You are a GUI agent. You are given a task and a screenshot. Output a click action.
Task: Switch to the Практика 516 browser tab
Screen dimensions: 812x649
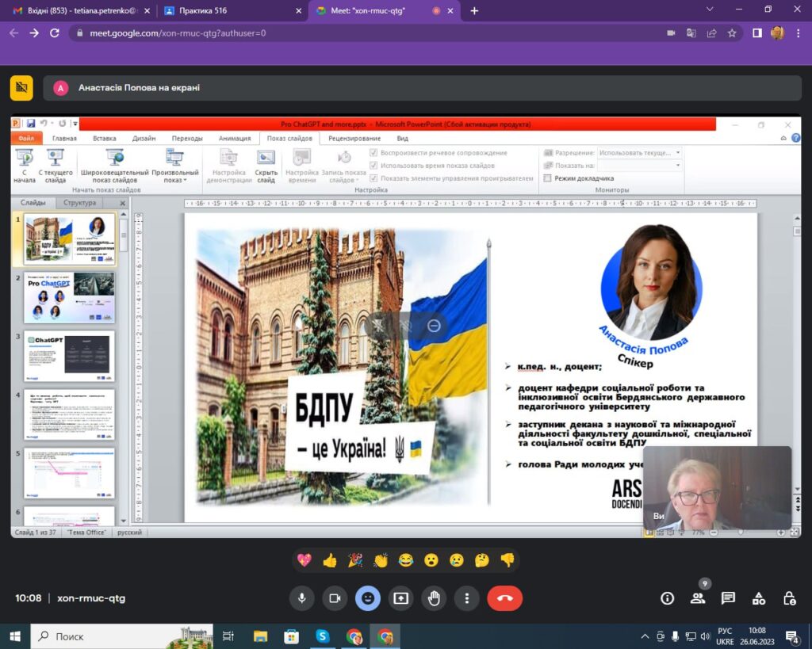(x=230, y=11)
